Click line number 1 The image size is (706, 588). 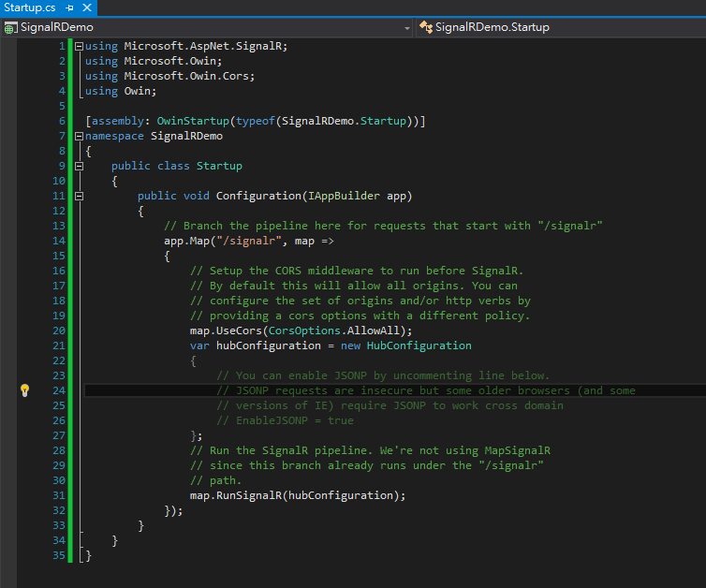62,46
